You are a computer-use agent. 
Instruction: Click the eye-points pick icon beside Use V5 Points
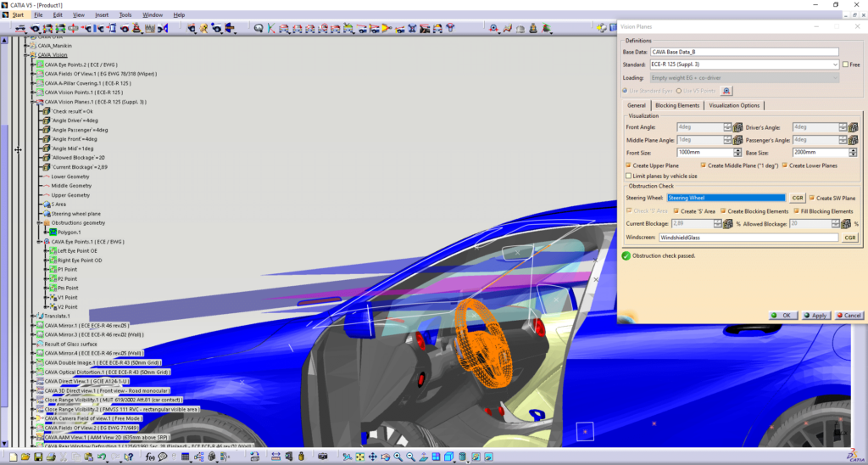click(726, 91)
